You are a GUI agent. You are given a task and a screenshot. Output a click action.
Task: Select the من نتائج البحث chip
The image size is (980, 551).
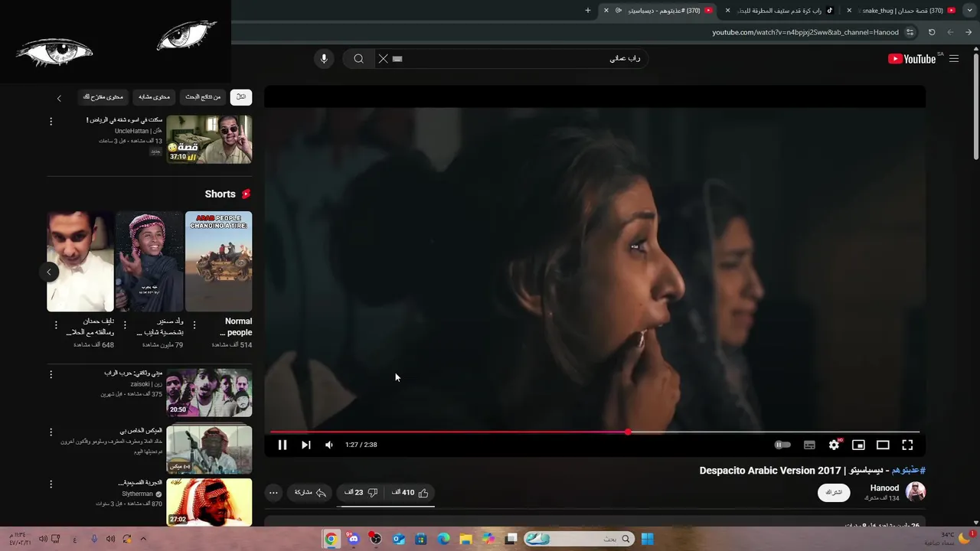(x=203, y=97)
